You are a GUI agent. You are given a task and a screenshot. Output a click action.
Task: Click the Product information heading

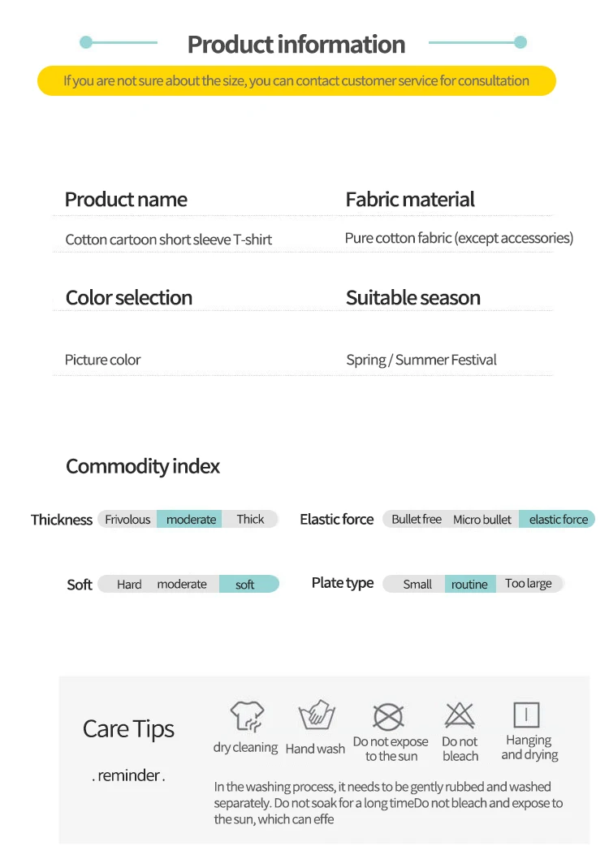pyautogui.click(x=296, y=44)
